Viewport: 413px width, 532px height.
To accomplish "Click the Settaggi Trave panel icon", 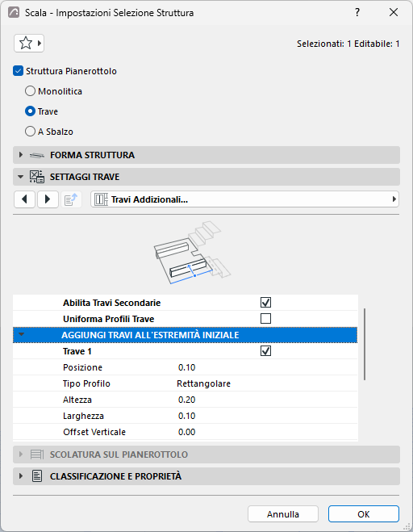I will [37, 177].
